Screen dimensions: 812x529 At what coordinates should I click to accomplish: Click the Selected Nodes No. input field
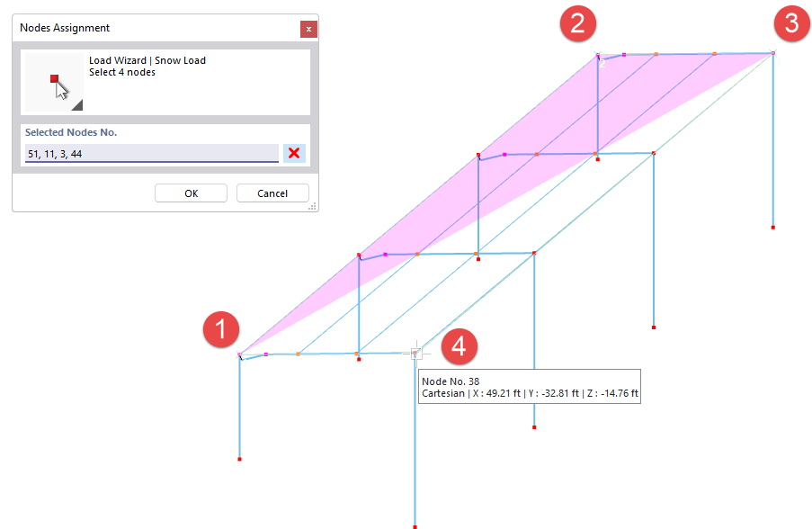pyautogui.click(x=152, y=153)
